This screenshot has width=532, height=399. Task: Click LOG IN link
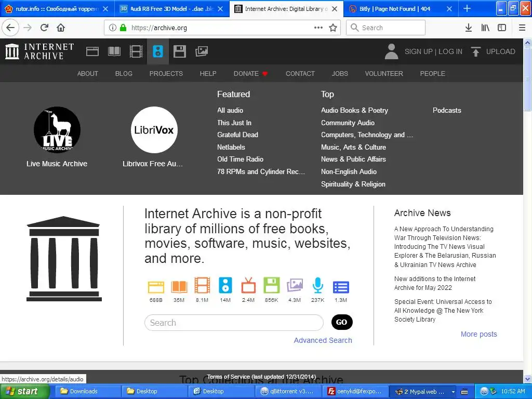[450, 51]
